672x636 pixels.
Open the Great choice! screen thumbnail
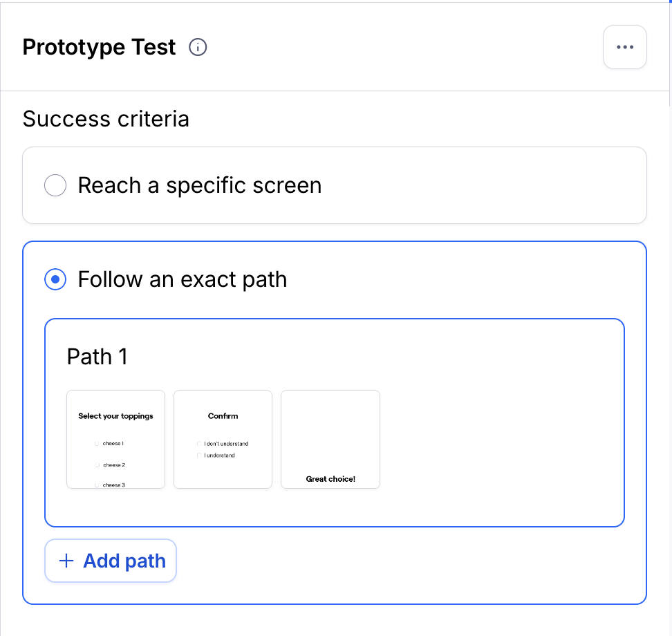(x=330, y=439)
